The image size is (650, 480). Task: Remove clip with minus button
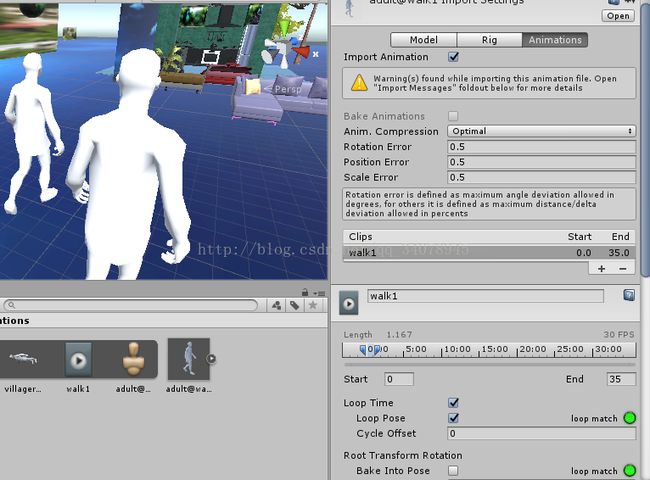(x=623, y=269)
